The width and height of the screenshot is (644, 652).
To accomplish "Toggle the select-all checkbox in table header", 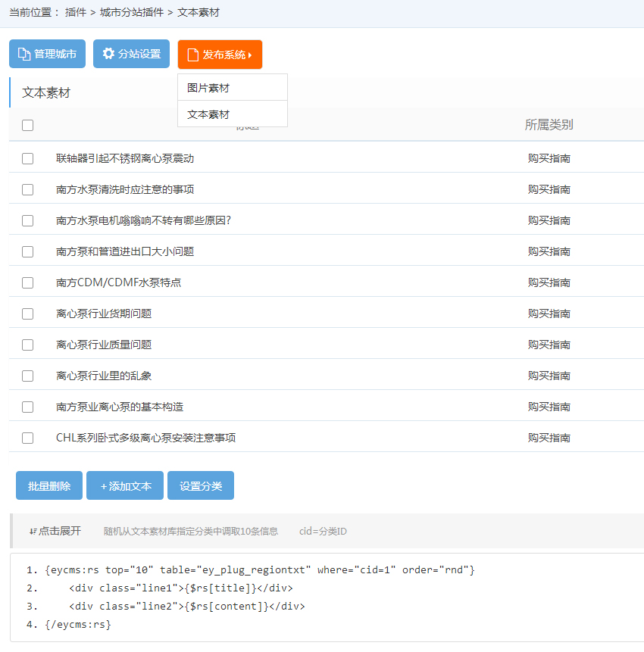I will pos(28,126).
